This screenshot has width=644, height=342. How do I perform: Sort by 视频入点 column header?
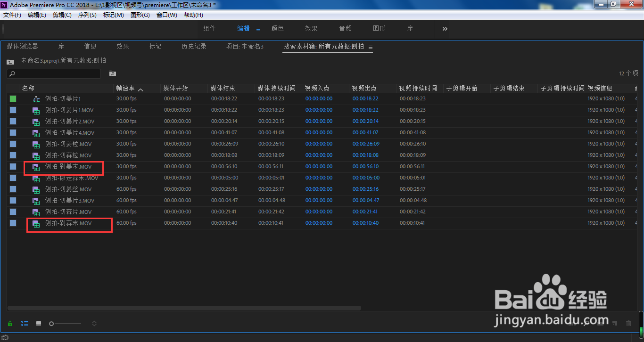[317, 89]
